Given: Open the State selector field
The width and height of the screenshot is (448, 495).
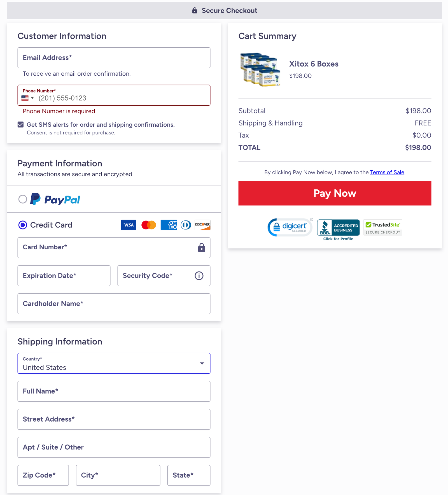Looking at the screenshot, I should tap(189, 475).
